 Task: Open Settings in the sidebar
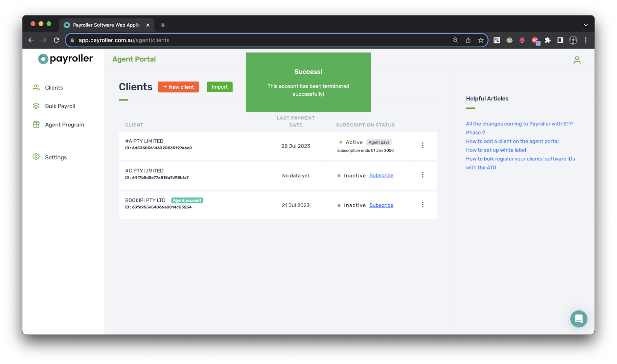tap(50, 157)
